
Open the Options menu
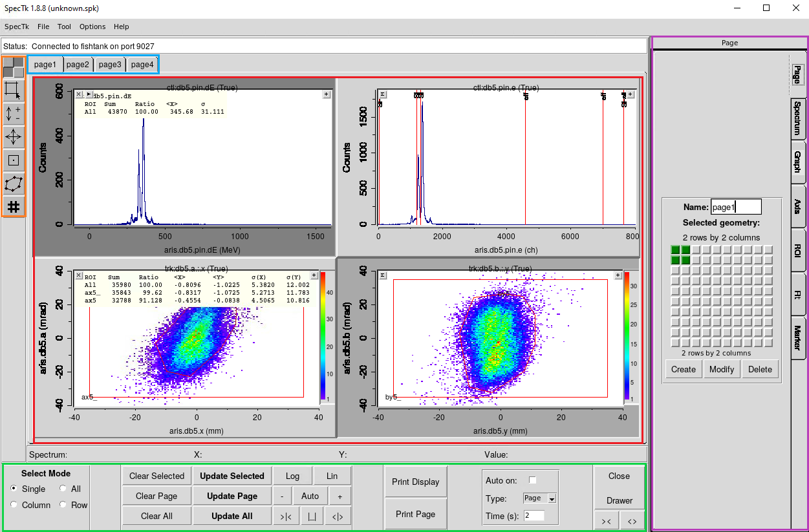point(92,27)
